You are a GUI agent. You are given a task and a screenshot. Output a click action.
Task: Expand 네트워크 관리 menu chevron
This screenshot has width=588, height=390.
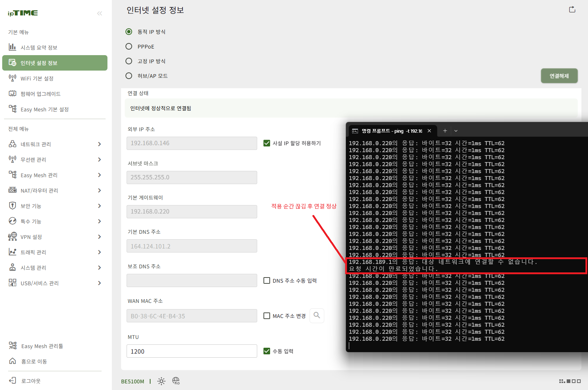(x=99, y=144)
